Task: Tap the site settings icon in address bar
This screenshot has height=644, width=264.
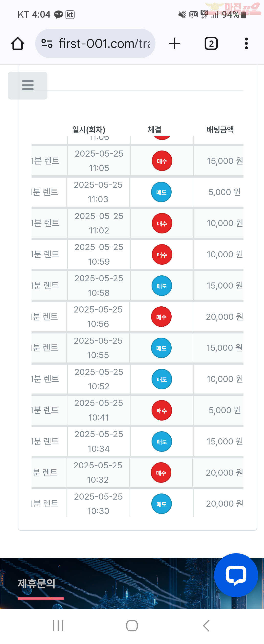Action: [x=47, y=43]
